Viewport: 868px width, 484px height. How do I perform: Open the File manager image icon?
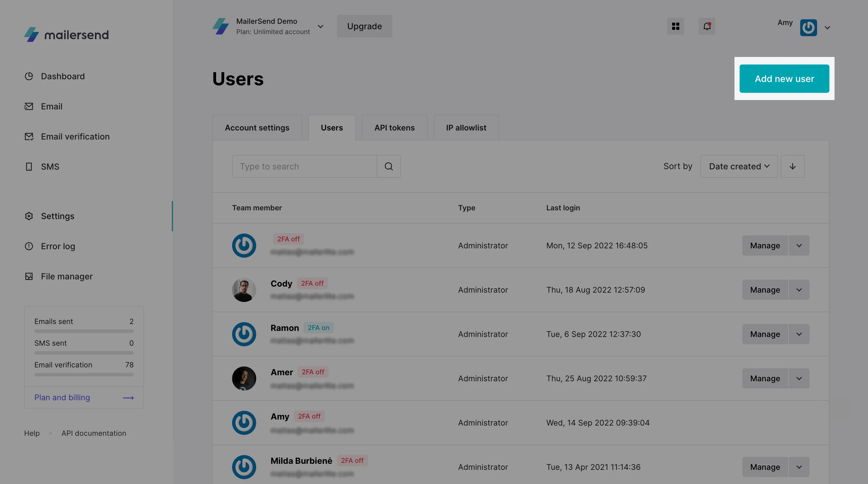pos(29,276)
